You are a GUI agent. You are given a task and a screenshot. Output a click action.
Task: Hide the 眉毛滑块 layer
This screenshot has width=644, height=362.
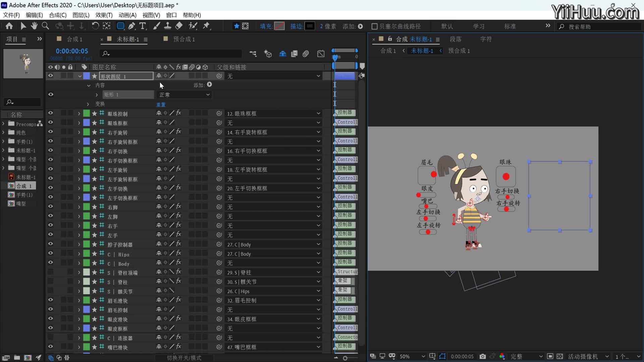pos(50,300)
